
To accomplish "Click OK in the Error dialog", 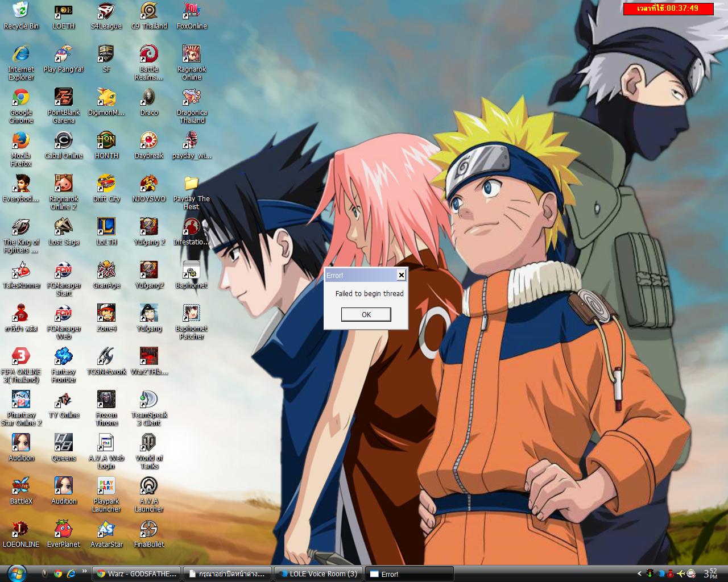I will tap(366, 314).
